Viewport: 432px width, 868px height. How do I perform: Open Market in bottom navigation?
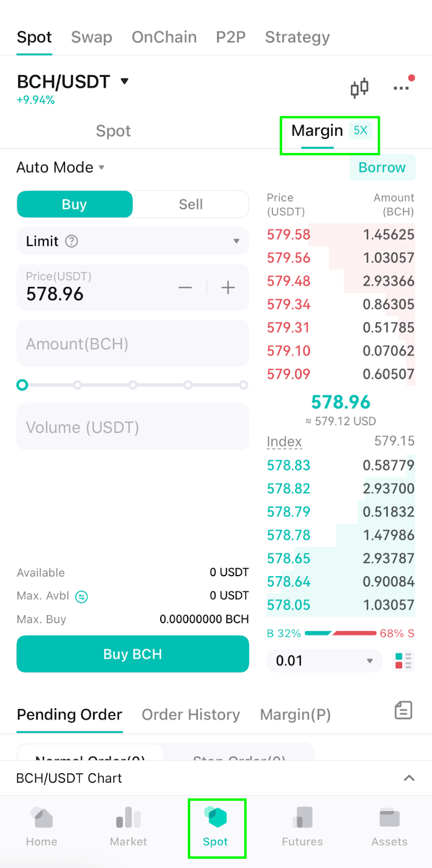129,827
